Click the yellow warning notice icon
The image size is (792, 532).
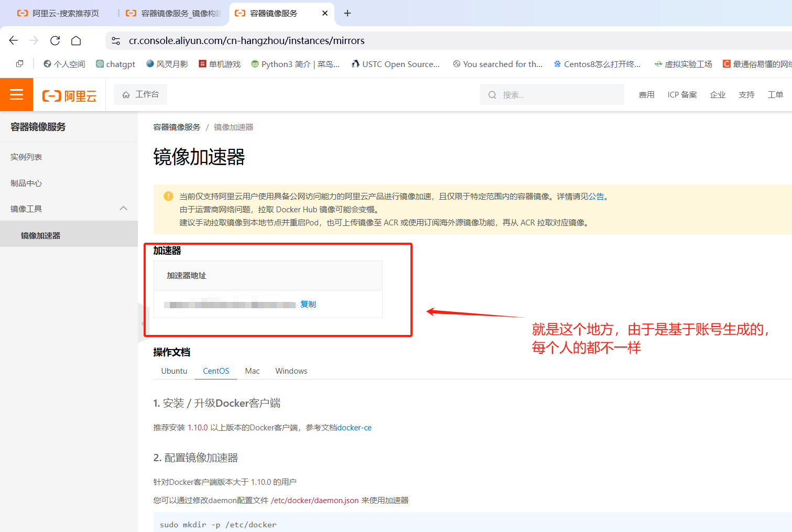point(168,196)
